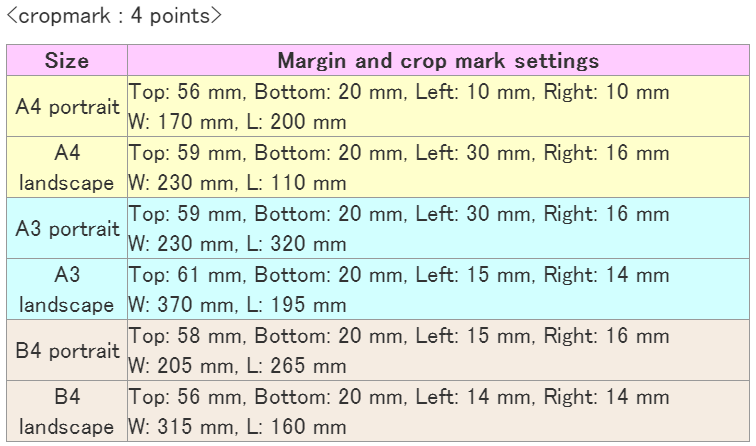Viewport: 756px width, 446px height.
Task: Click the "cropmark : 4 points" heading text
Action: 113,16
